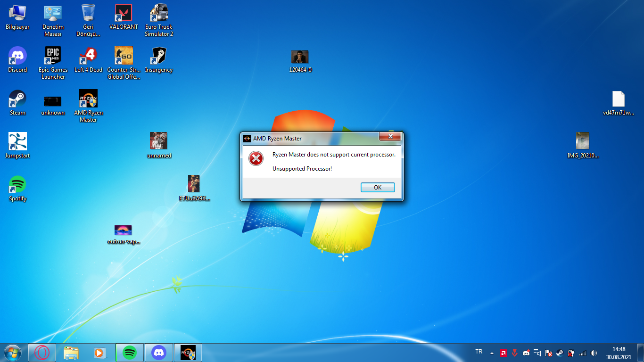Select the Counter-Strike Global Offensive shortcut
The image size is (644, 362).
[x=124, y=63]
